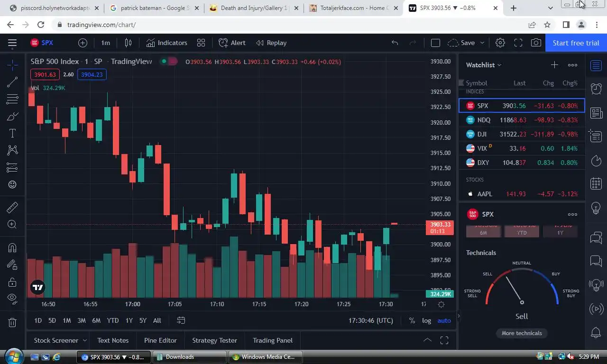Add a symbol to the Watchlist
607x364 pixels.
coord(554,65)
